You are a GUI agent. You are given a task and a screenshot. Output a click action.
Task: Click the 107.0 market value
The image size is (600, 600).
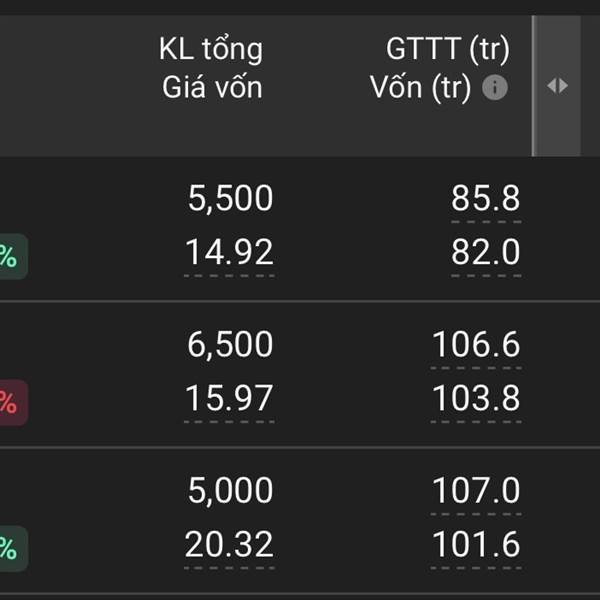pos(476,490)
